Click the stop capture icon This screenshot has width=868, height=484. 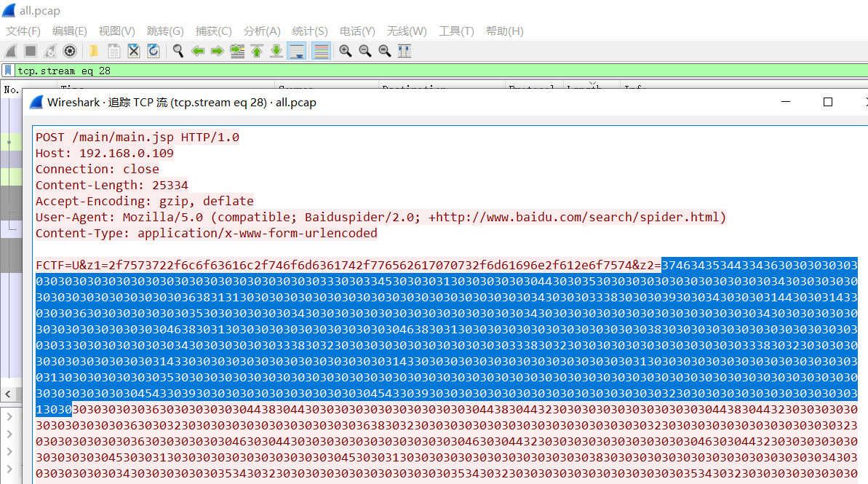coord(29,51)
